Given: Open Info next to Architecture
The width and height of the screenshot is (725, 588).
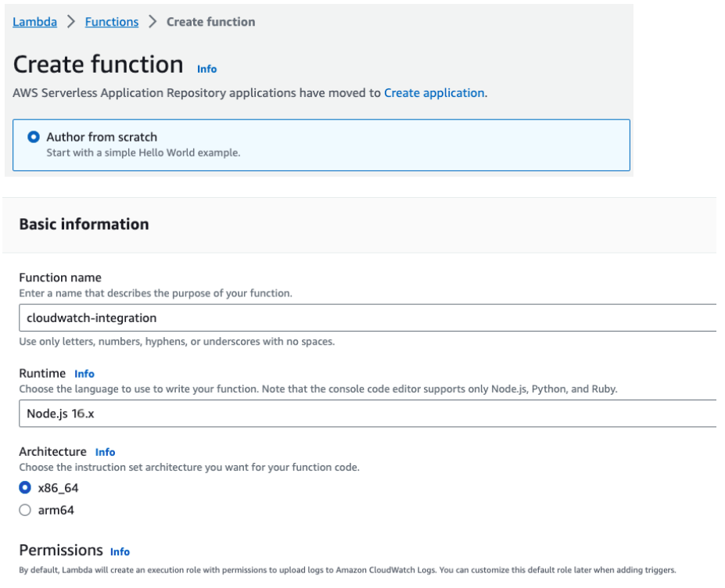Looking at the screenshot, I should pyautogui.click(x=105, y=452).
